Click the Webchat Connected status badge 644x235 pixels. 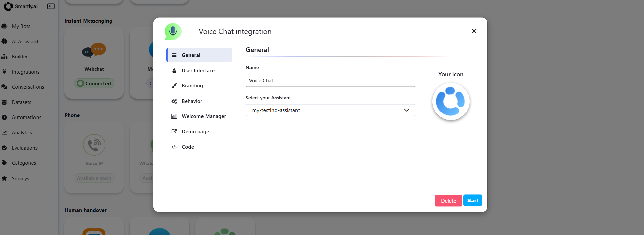pos(94,83)
